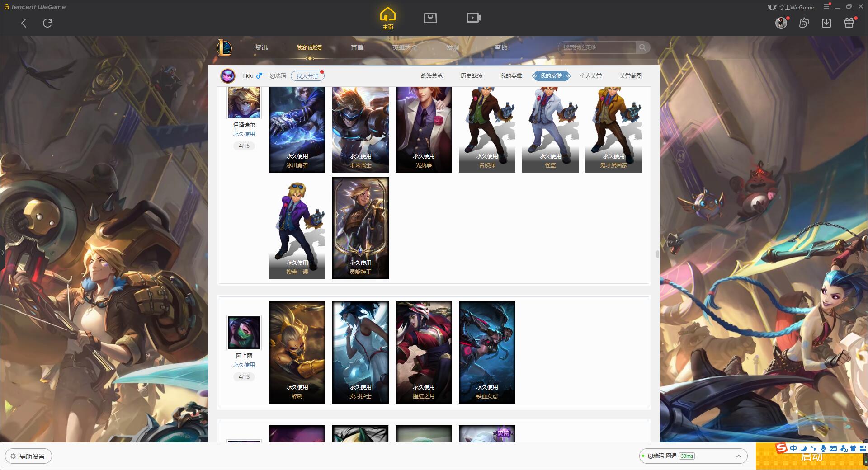Open the video live icon
The width and height of the screenshot is (868, 470).
tap(473, 18)
